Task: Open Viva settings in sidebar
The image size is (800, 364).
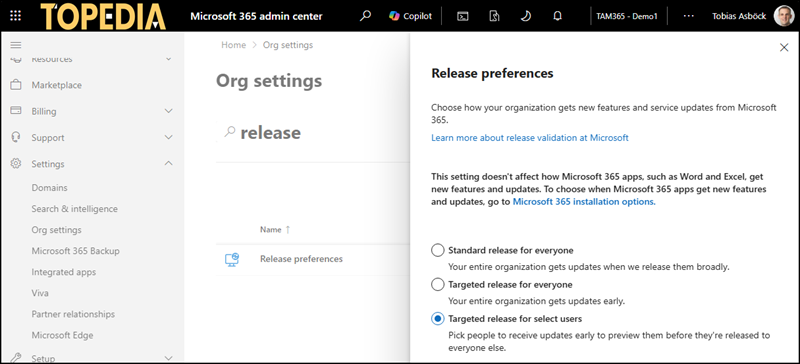Action: (40, 293)
